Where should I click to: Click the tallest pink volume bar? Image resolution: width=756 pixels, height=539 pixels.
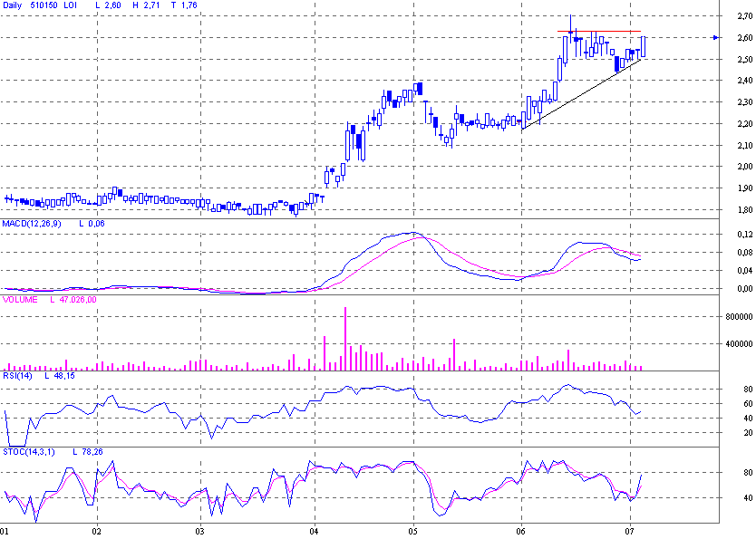coord(345,339)
